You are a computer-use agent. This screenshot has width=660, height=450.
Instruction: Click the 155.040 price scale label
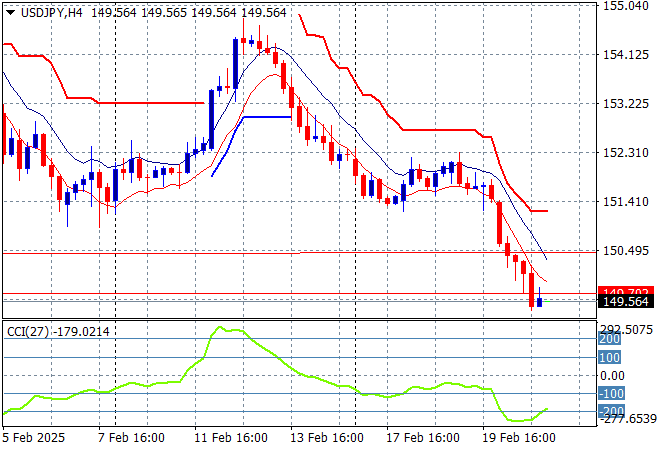pos(628,6)
